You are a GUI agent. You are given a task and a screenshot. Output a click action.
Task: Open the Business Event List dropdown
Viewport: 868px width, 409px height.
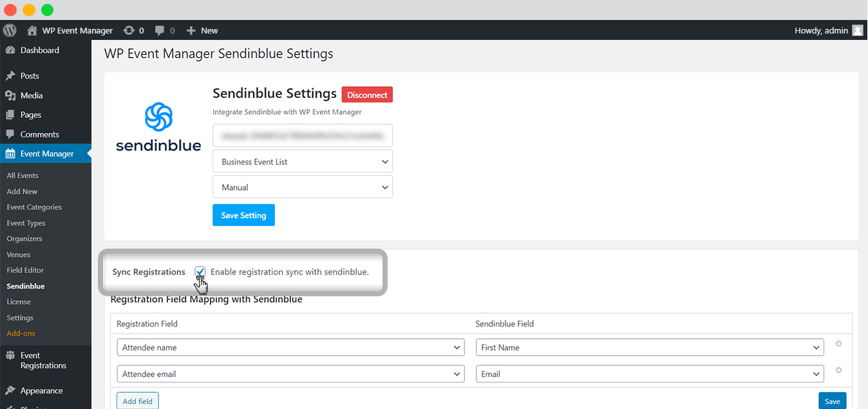(x=303, y=162)
